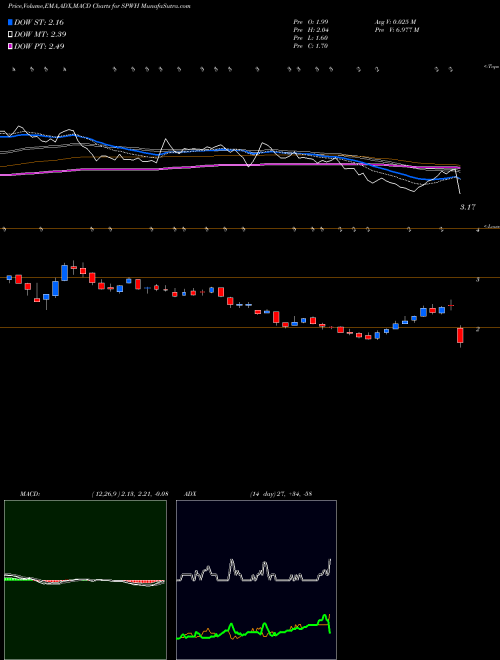The height and width of the screenshot is (660, 500).
Task: Select the DOW MT: 2.39 label
Action: pyautogui.click(x=40, y=34)
